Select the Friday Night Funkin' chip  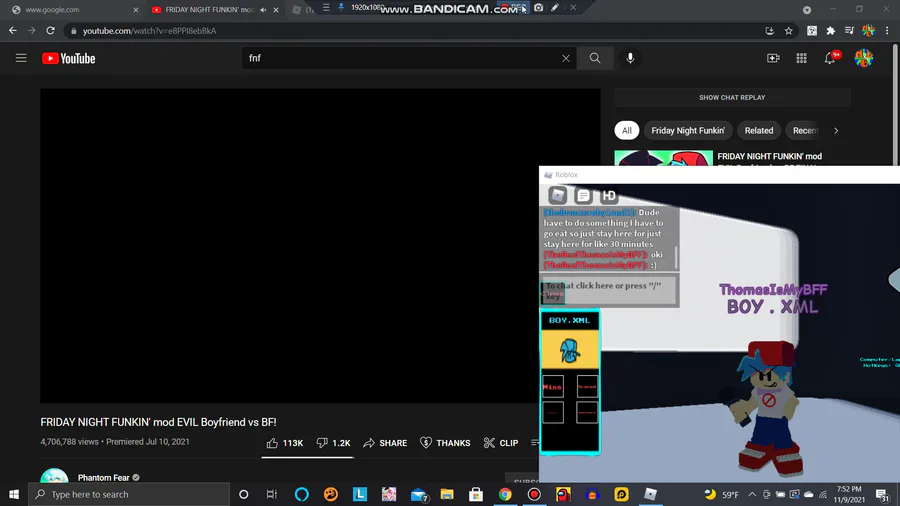688,131
